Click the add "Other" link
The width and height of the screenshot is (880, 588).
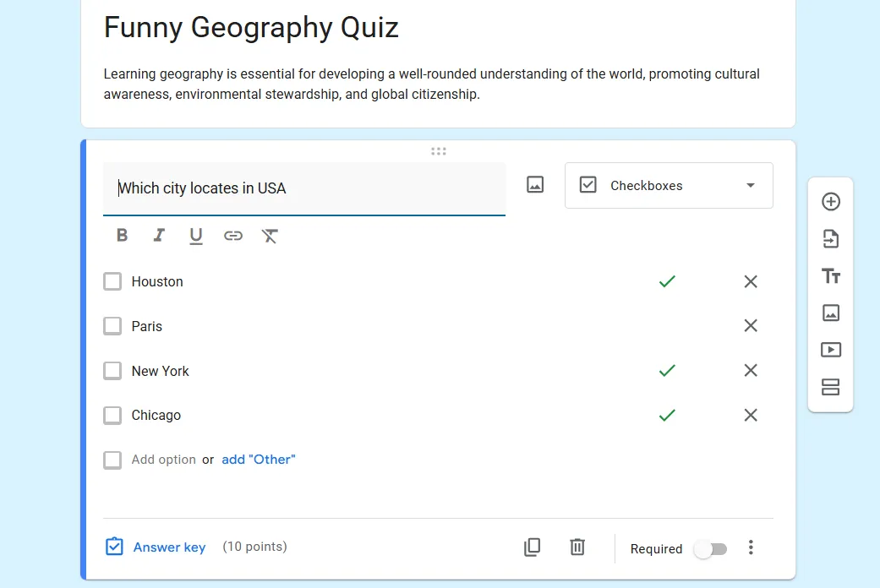(x=259, y=460)
